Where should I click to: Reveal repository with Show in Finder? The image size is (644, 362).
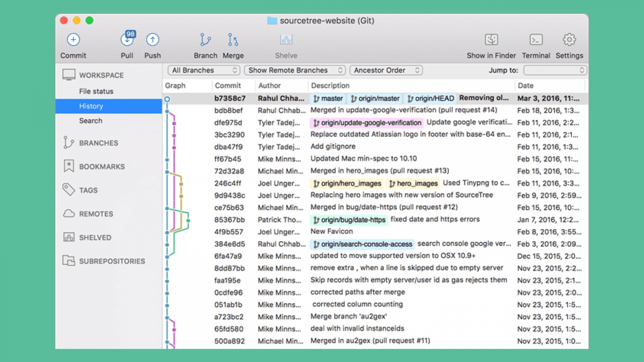coord(491,40)
